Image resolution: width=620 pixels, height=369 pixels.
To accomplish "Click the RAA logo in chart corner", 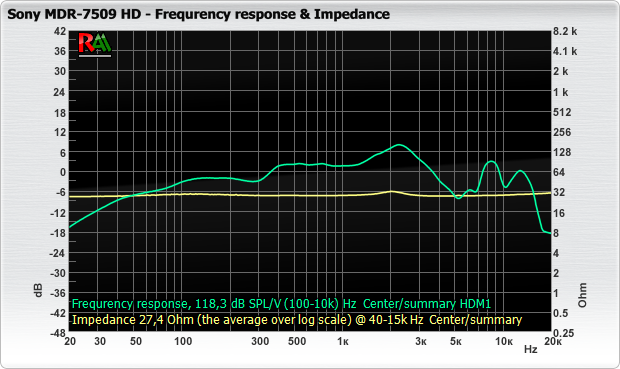I will pyautogui.click(x=95, y=44).
